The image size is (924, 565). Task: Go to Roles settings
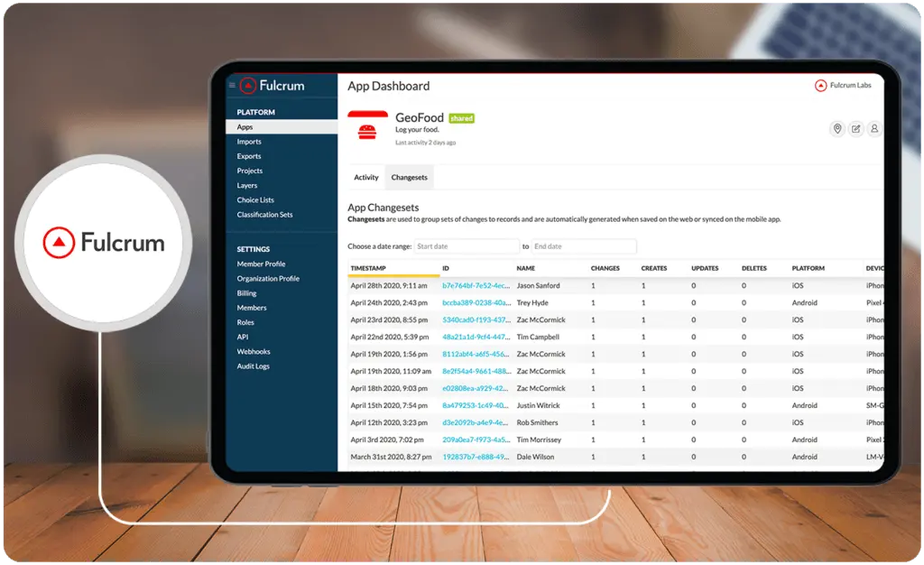[x=245, y=323]
